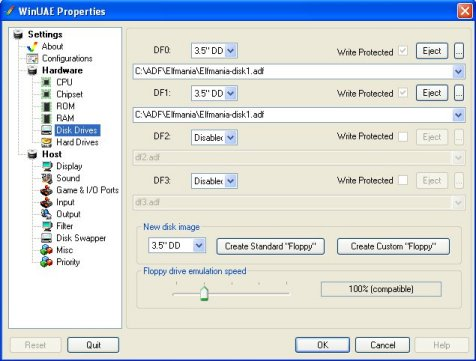Expand the df3.adf path dropdown

[458, 202]
